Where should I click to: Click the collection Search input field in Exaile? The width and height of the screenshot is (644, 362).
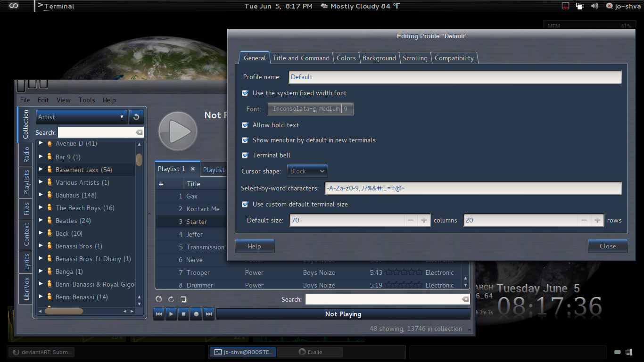click(100, 132)
